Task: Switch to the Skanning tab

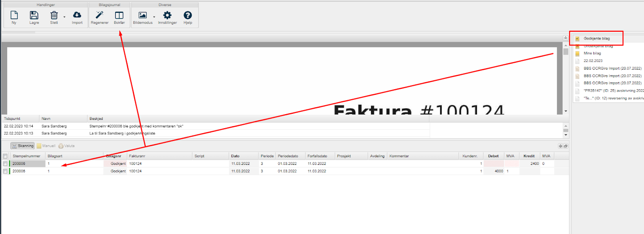Action: coord(23,146)
